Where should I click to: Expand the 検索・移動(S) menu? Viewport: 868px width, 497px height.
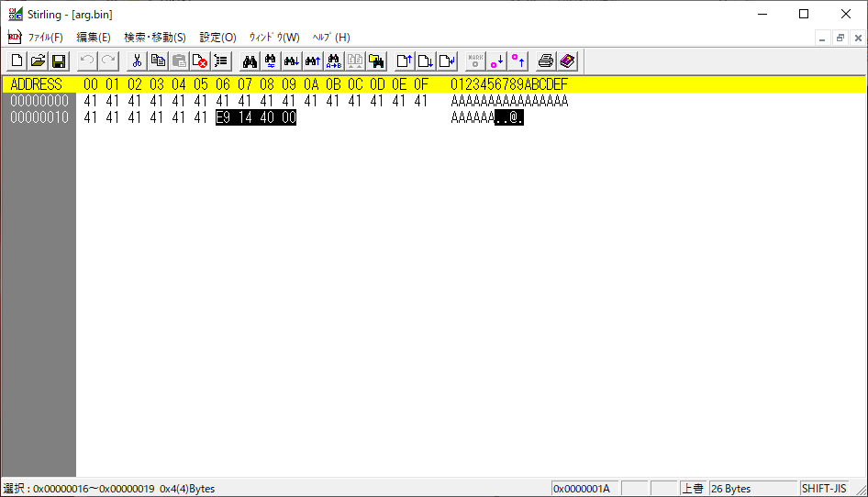click(x=154, y=38)
